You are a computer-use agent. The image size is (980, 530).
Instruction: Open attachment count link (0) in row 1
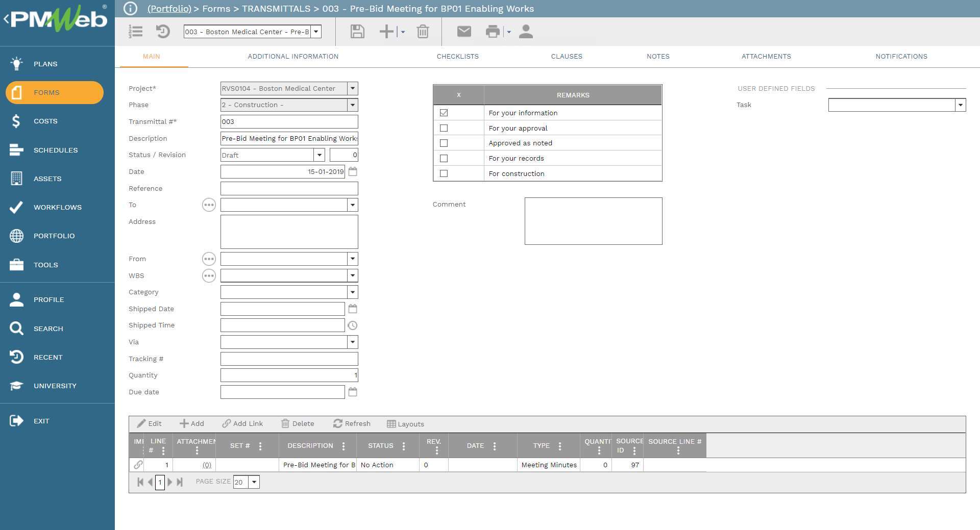[207, 465]
